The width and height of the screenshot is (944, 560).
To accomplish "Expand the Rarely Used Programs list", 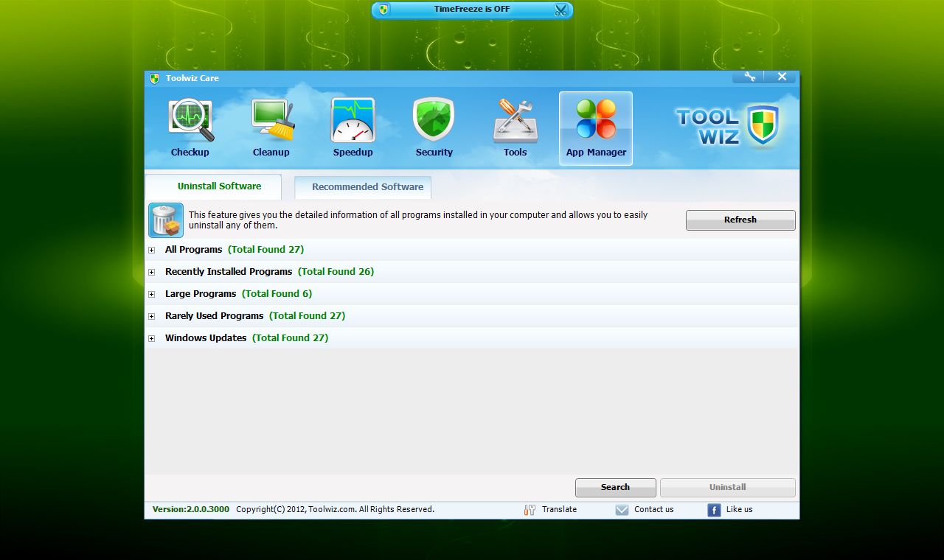I will coord(152,316).
